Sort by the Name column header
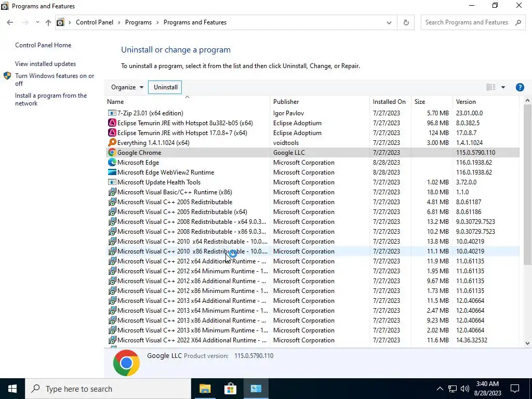 click(x=187, y=102)
